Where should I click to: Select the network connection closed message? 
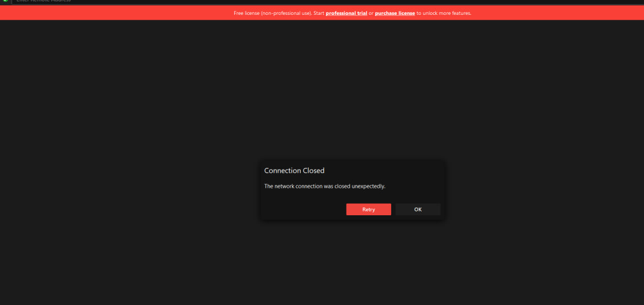[x=324, y=186]
